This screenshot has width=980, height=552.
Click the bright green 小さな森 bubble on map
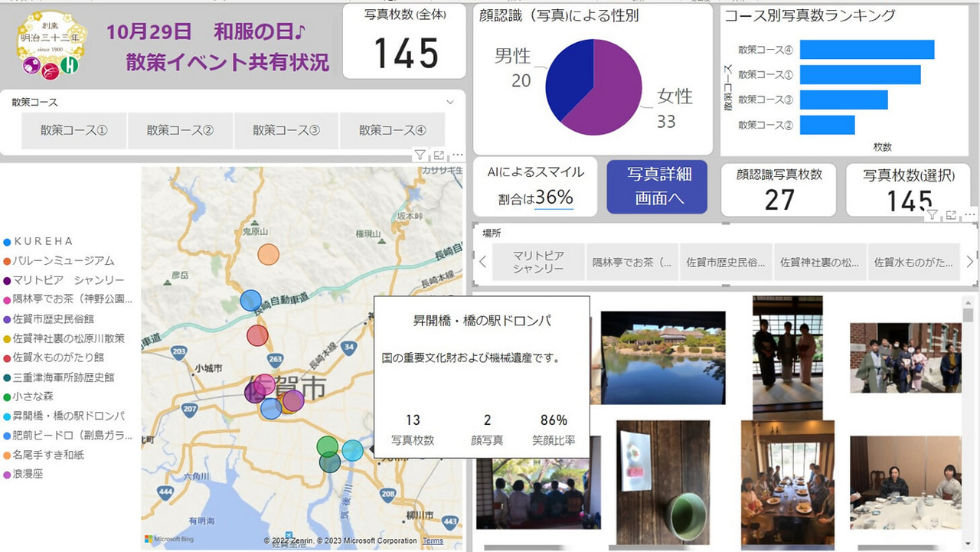pos(327,446)
